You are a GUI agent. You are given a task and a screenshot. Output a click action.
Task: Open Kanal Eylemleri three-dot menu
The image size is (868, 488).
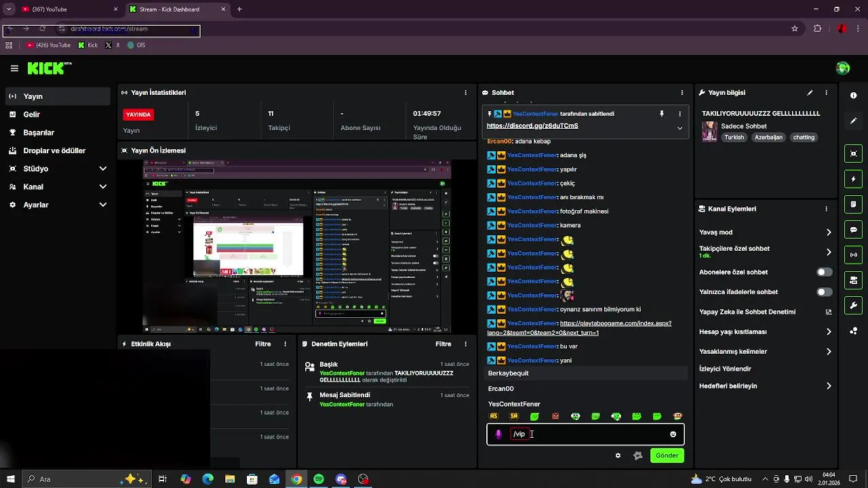point(826,209)
